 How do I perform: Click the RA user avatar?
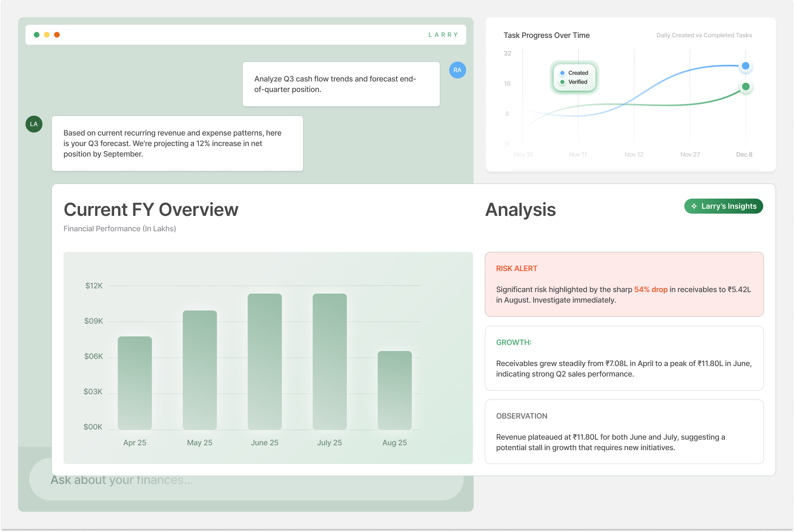point(457,70)
